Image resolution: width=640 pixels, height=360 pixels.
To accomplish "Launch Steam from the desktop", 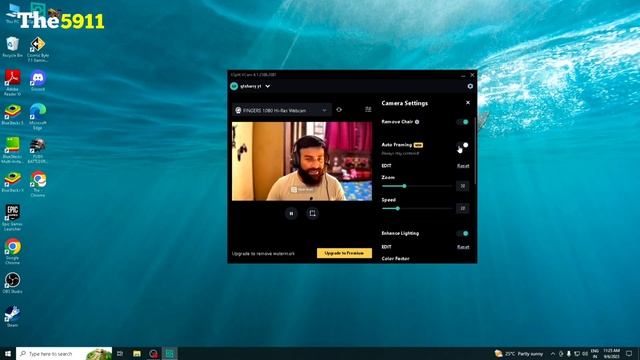I will pos(12,317).
